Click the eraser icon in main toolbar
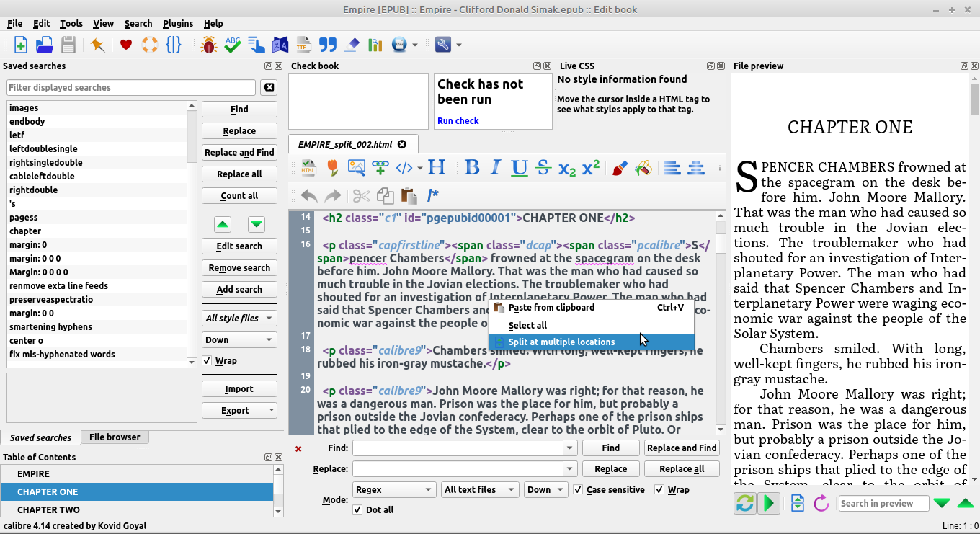This screenshot has height=534, width=980. click(x=352, y=45)
